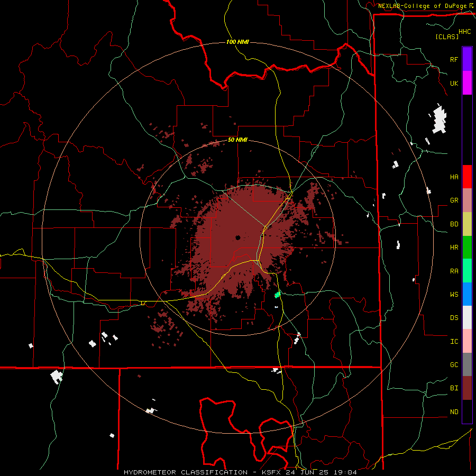Click the NEXLAB-College of DuPage title text
The width and height of the screenshot is (476, 476).
coord(423,6)
